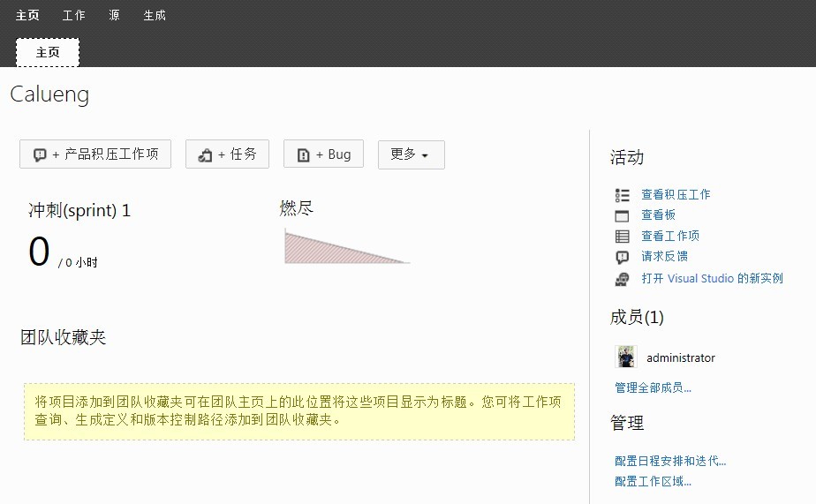Click the 成员(1) section heading

pyautogui.click(x=637, y=317)
